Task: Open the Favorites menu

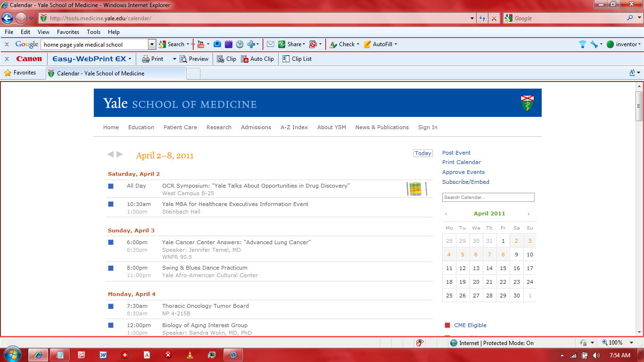Action: 68,32
